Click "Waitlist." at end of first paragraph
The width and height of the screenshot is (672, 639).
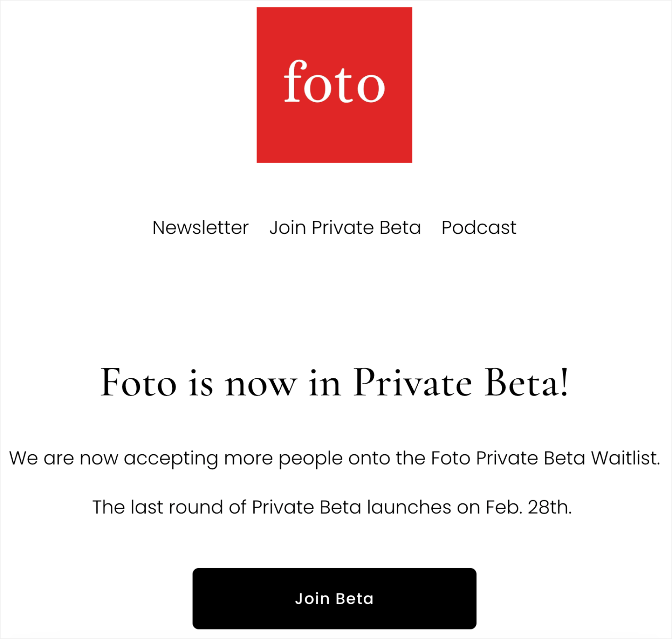pyautogui.click(x=625, y=458)
